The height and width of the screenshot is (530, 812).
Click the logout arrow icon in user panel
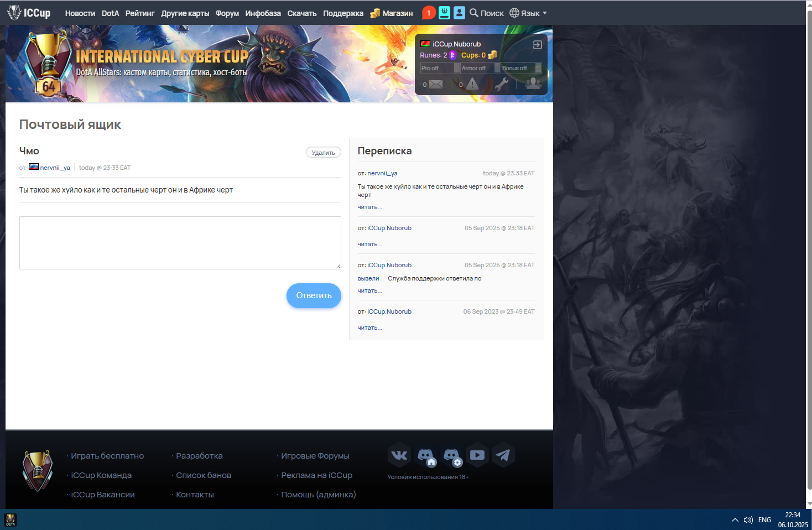pyautogui.click(x=537, y=45)
